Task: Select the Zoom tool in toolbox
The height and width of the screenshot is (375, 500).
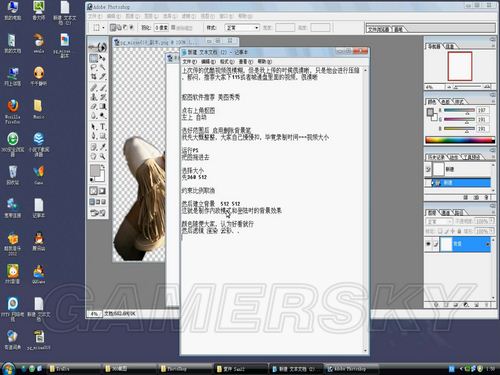Action: 102,156
